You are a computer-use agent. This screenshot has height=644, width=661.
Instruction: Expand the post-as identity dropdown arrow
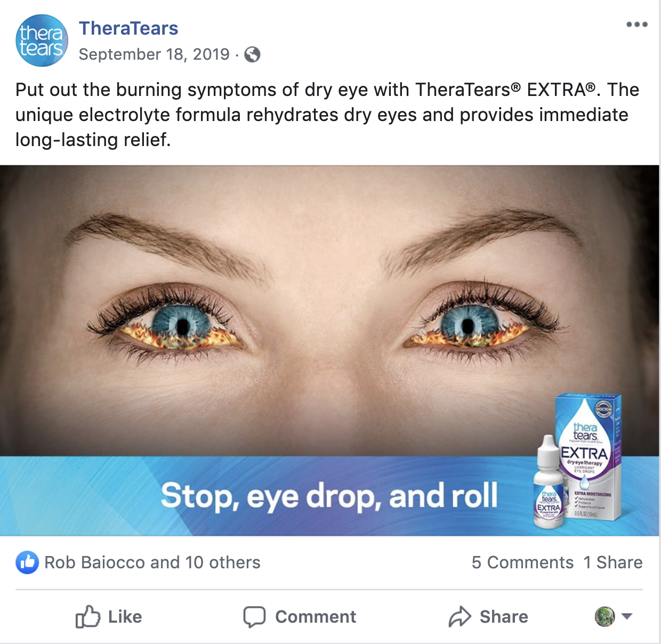pyautogui.click(x=627, y=617)
